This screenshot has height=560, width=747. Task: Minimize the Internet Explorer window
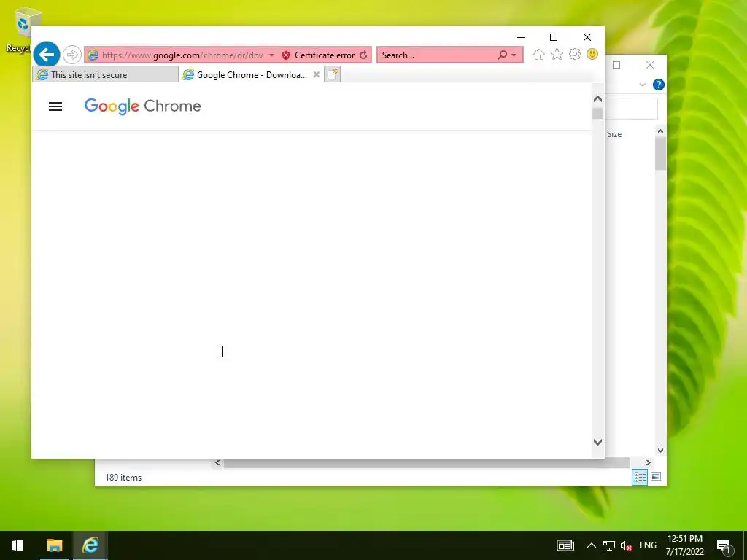coord(521,37)
